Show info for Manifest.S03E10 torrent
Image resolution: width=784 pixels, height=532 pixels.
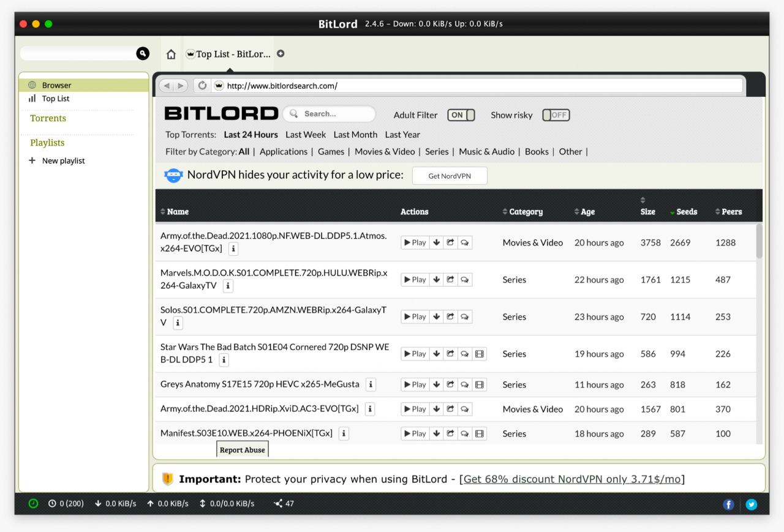click(344, 433)
